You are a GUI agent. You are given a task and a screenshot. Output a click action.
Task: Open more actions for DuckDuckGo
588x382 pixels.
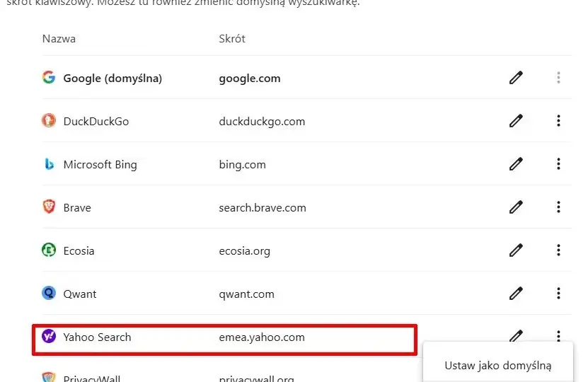pyautogui.click(x=559, y=121)
